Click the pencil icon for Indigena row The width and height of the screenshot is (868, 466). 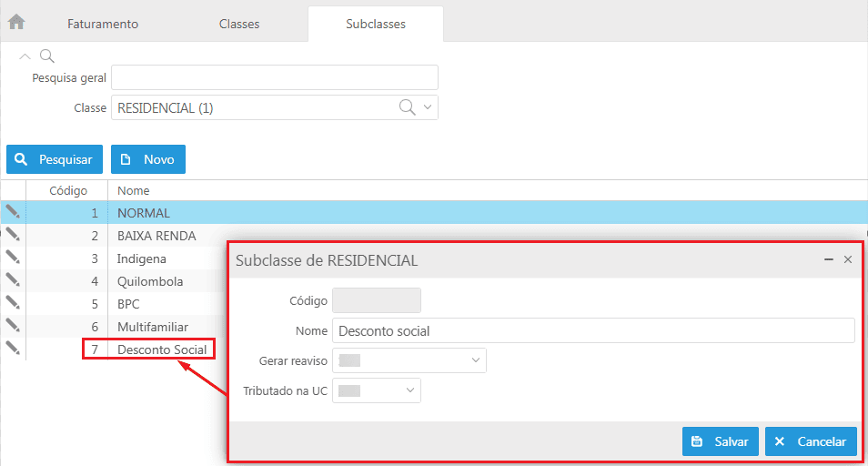pos(13,257)
